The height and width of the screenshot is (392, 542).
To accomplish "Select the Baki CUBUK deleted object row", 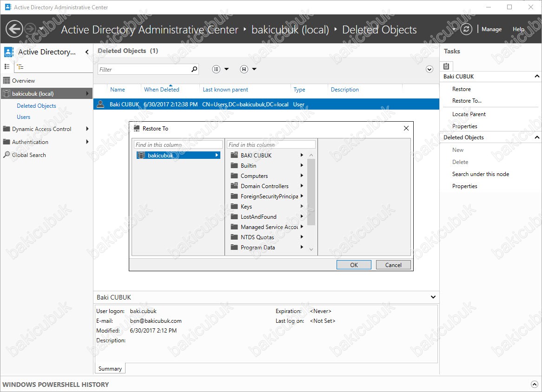I will coord(266,105).
